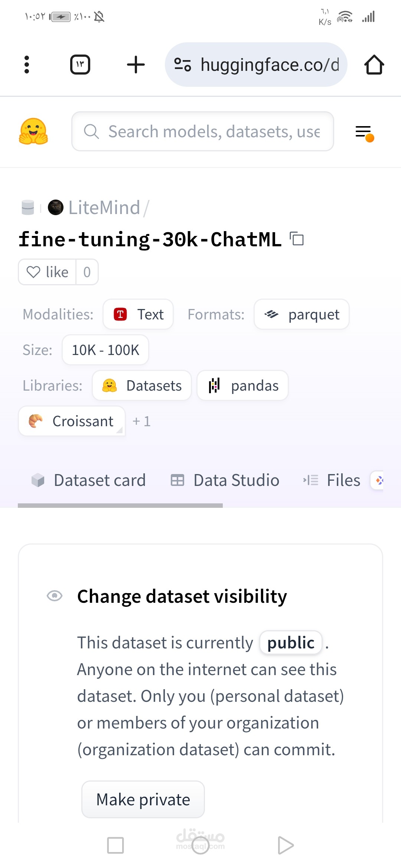Tap the site settings icon in address bar
Viewport: 401px width, 868px height.
coord(183,65)
